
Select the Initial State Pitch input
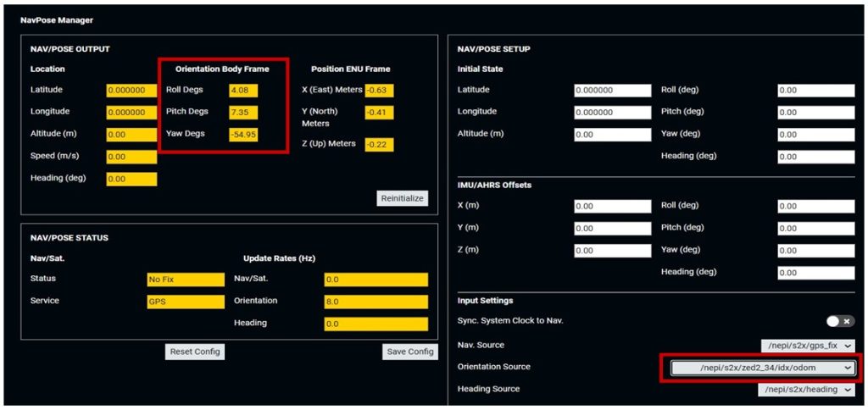click(x=815, y=112)
